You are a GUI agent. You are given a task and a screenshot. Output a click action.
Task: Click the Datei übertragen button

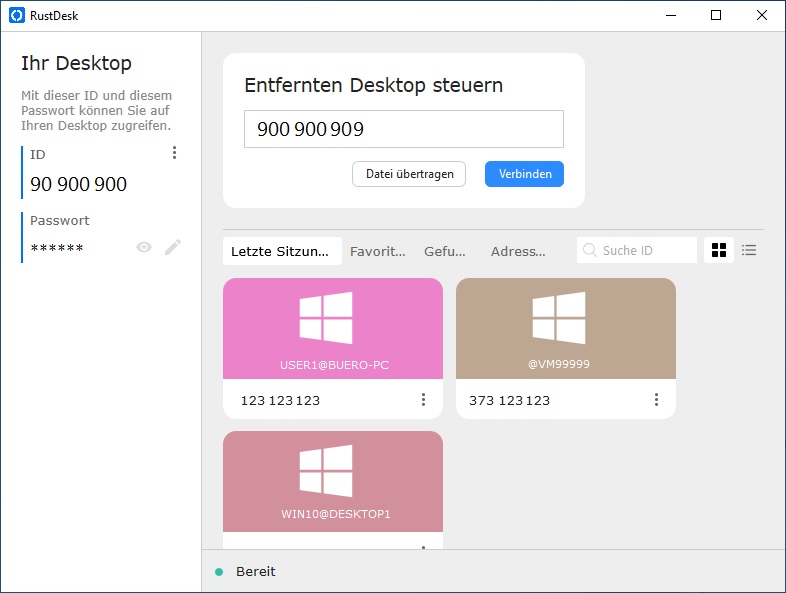pos(409,174)
